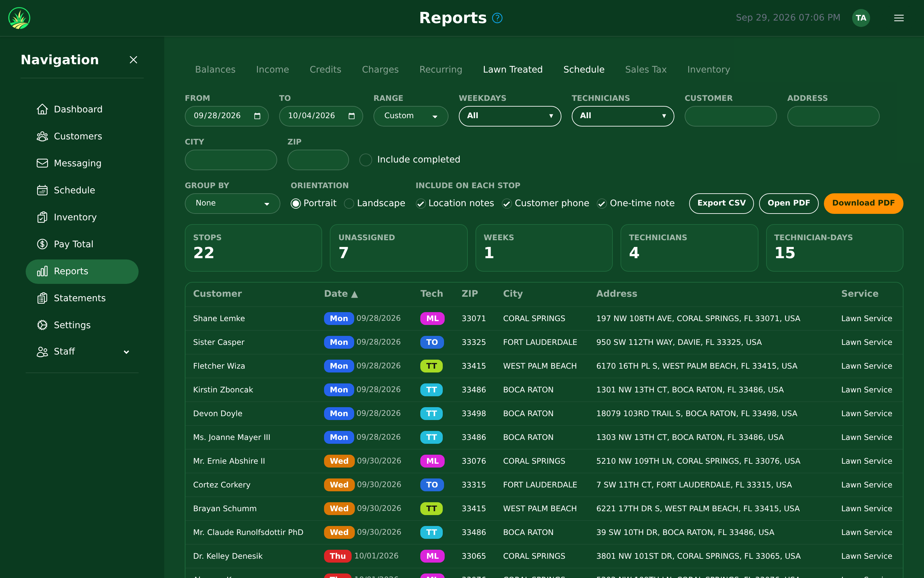Select Landscape orientation

[x=349, y=203]
